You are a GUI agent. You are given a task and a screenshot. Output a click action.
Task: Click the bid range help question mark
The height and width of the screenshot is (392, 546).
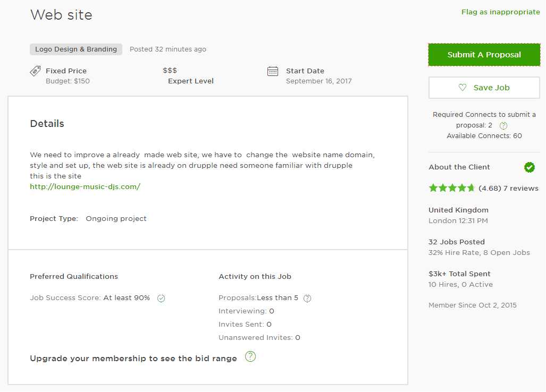(250, 356)
